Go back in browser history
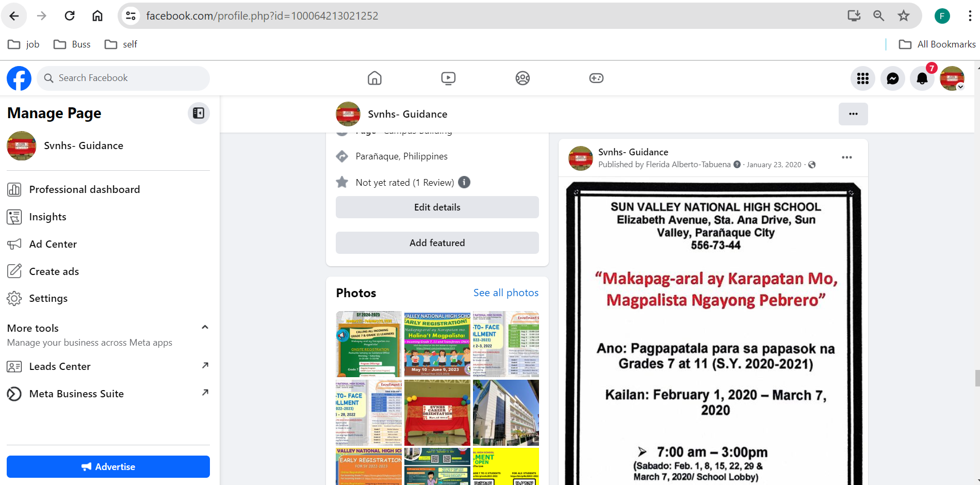 pyautogui.click(x=14, y=16)
